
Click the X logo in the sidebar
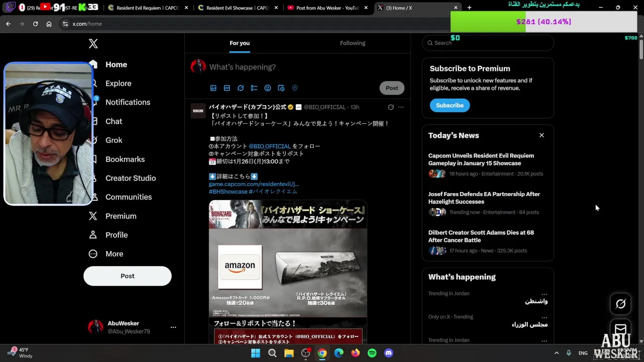tap(93, 44)
